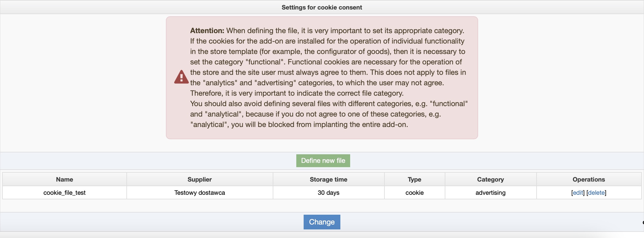Click the Settings for cookie consent title bar
644x238 pixels.
322,7
